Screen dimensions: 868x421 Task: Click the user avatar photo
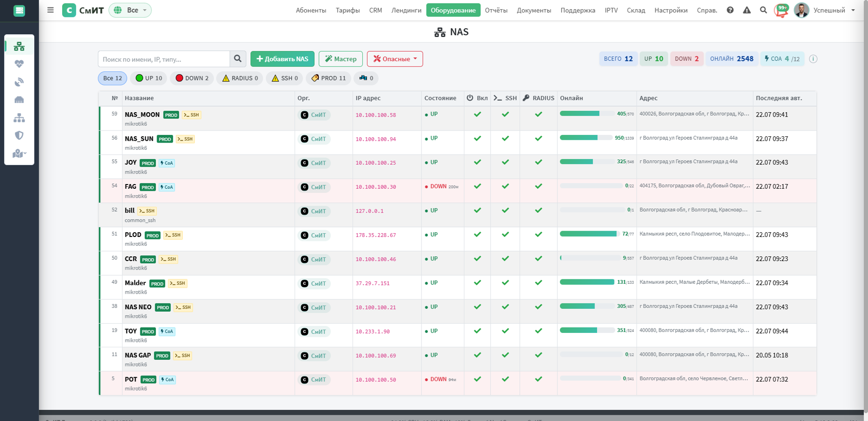coord(801,10)
